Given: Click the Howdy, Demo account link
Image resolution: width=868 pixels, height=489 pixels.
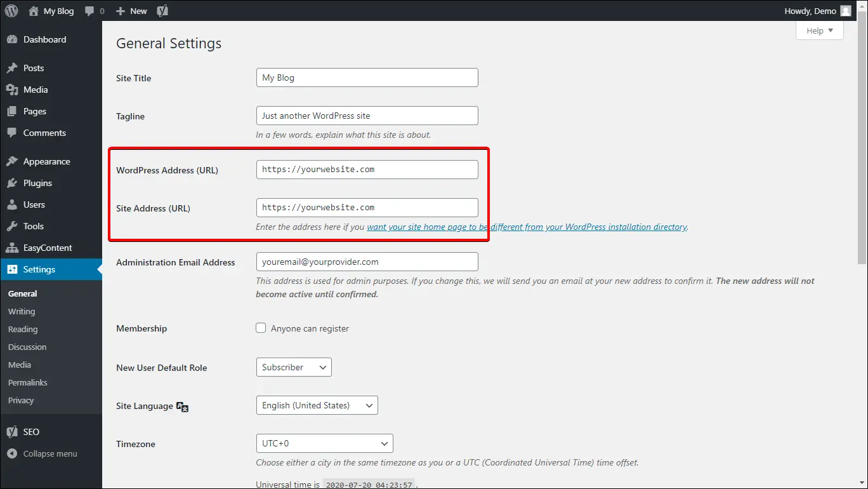Looking at the screenshot, I should [810, 11].
